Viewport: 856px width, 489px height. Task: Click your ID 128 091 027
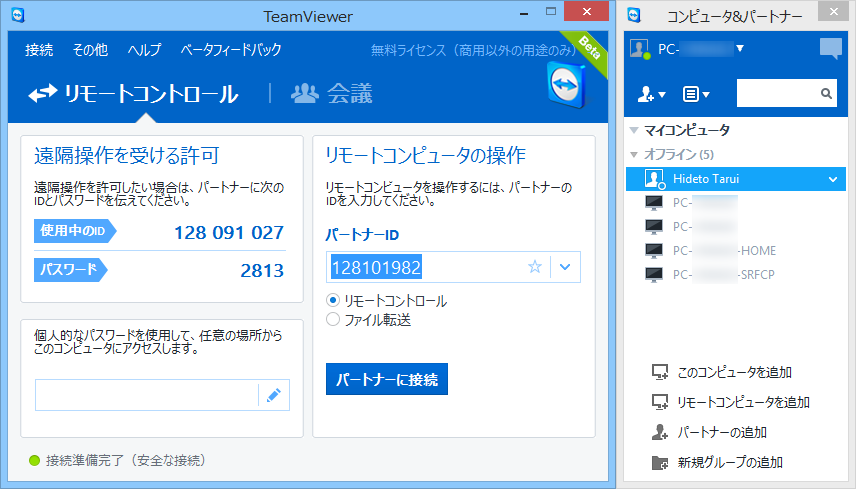[x=229, y=232]
